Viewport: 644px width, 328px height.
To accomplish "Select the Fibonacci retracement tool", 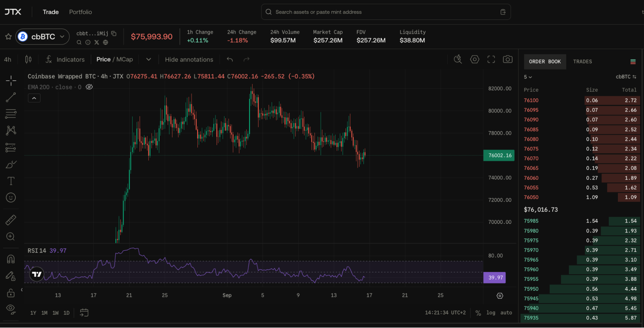I will click(x=11, y=114).
